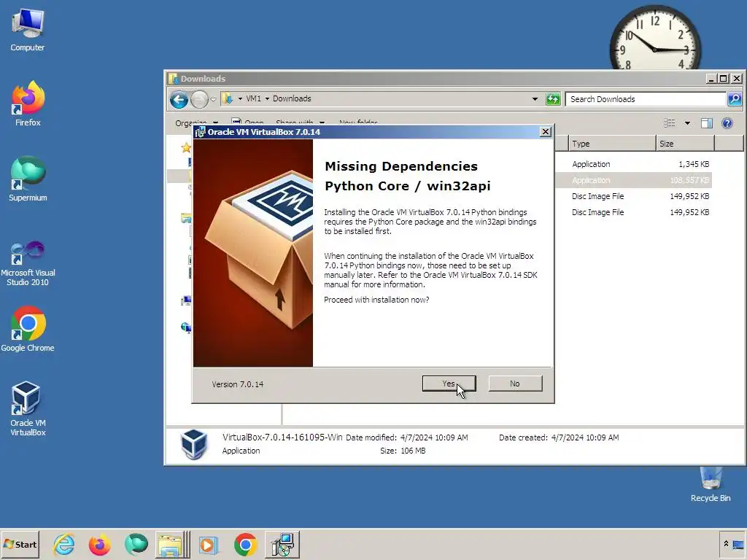Click the date created value in details pane
This screenshot has width=747, height=560.
coord(585,437)
